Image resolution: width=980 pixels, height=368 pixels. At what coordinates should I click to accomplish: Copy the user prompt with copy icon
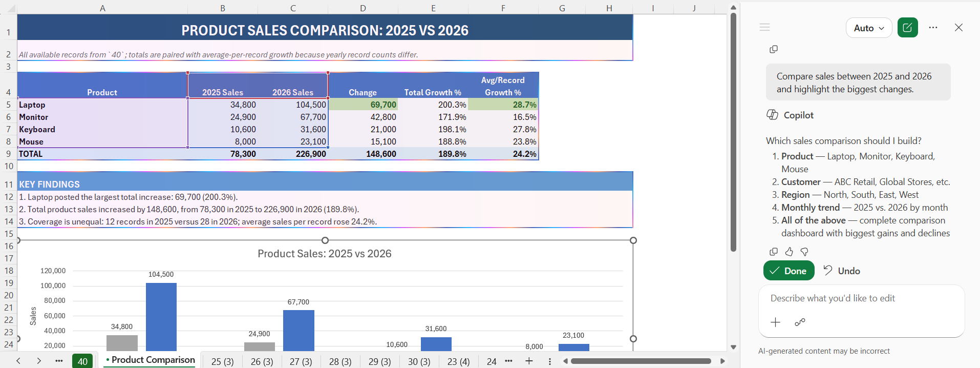pyautogui.click(x=774, y=49)
